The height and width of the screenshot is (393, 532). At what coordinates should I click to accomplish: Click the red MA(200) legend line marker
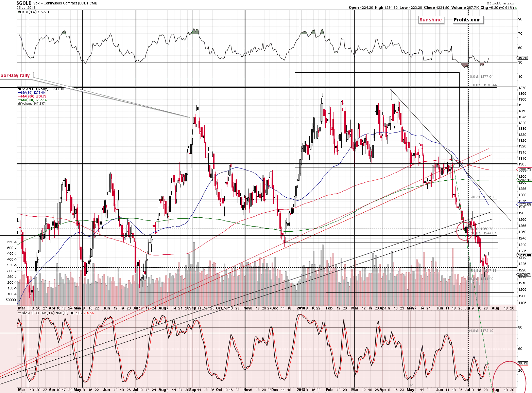[x=19, y=96]
